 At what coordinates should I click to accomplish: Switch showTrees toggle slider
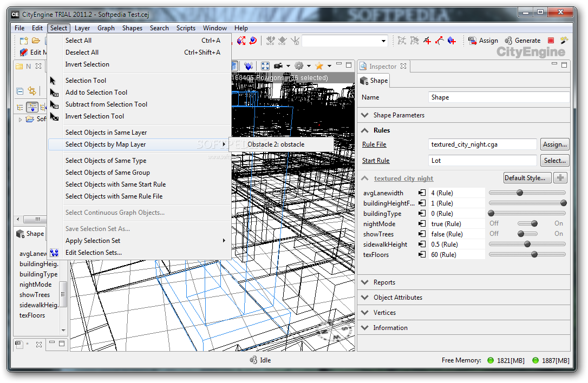point(527,234)
